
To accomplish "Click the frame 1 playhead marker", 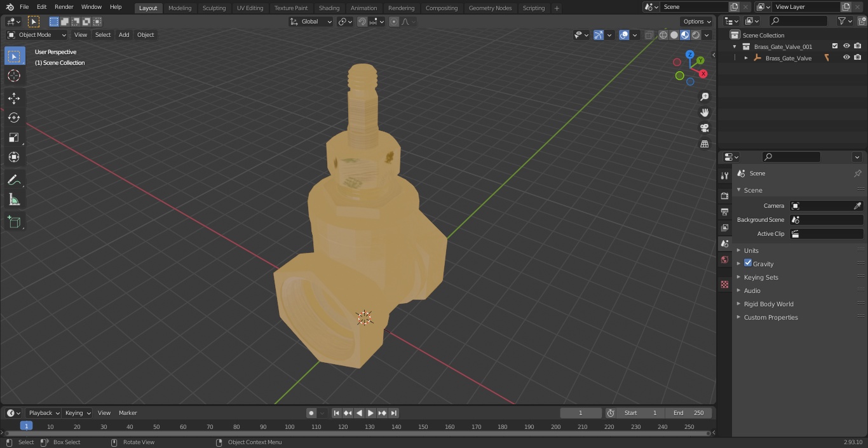I will 26,426.
